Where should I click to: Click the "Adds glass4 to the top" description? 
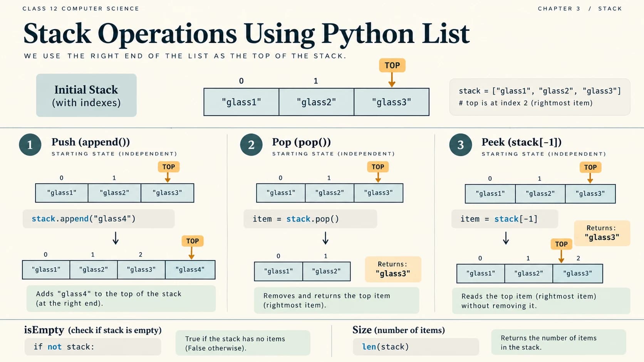tap(121, 299)
